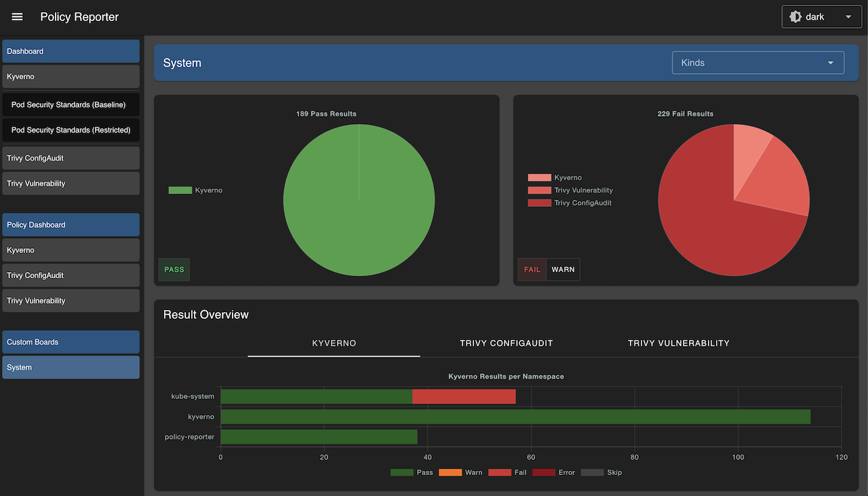
Task: Toggle Trivy ConfigAudit legend in fail chart
Action: point(570,203)
